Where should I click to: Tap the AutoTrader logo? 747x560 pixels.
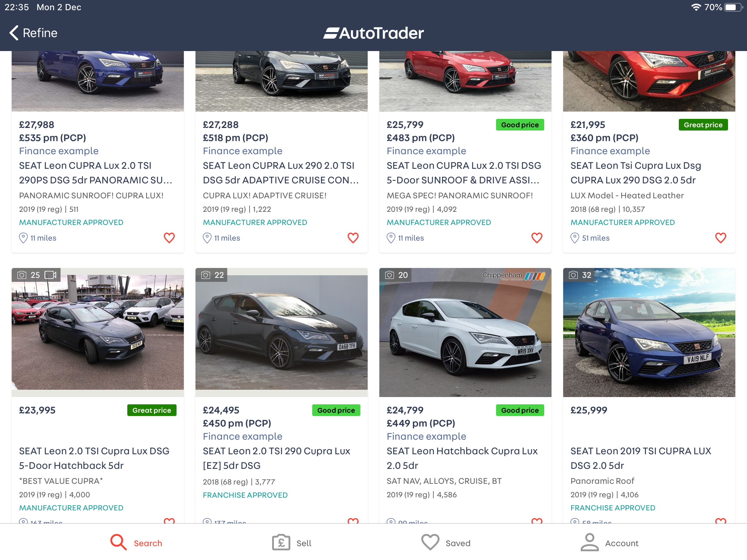pos(373,33)
